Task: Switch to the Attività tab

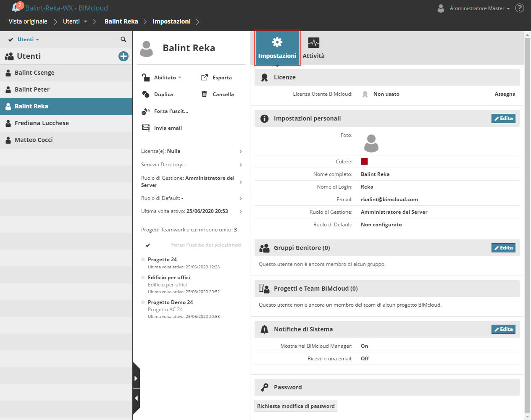Action: pyautogui.click(x=313, y=48)
